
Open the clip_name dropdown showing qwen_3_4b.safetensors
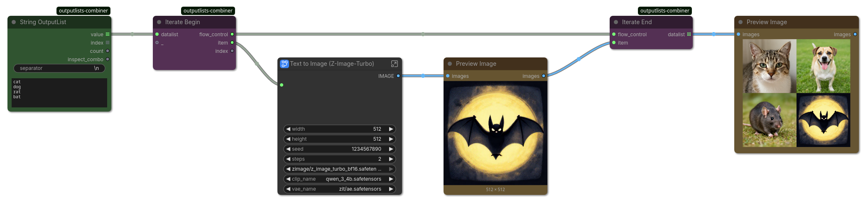(x=340, y=179)
